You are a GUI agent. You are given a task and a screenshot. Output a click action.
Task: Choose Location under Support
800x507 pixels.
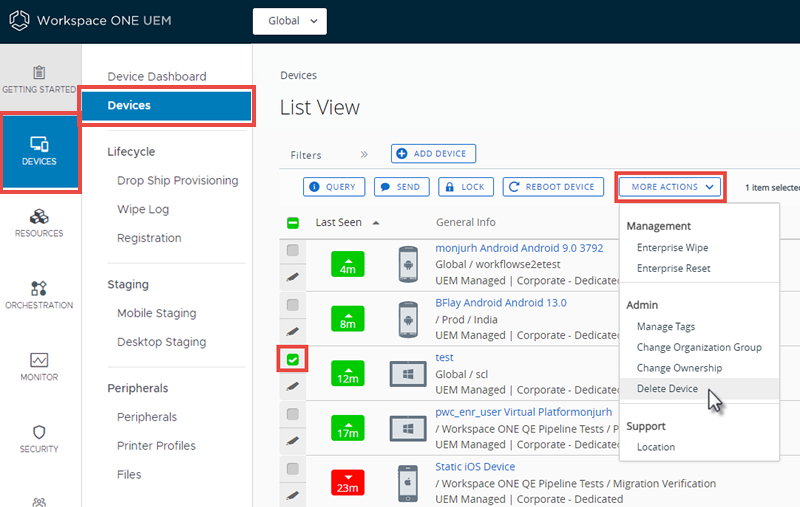(x=656, y=447)
